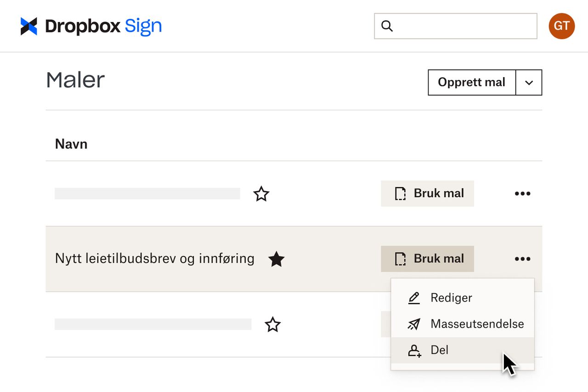Click the Dropbox Sign logo
Screen dimensions: 588x392
[90, 26]
